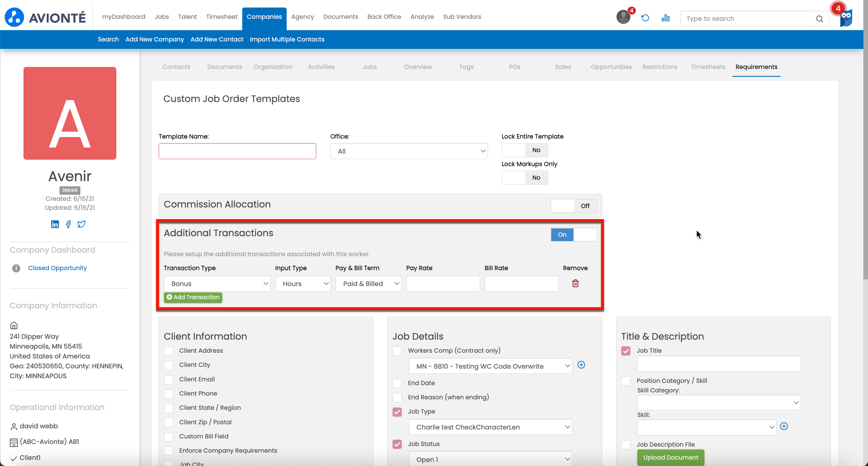Click the Avionté logo
The height and width of the screenshot is (466, 868).
tap(45, 17)
